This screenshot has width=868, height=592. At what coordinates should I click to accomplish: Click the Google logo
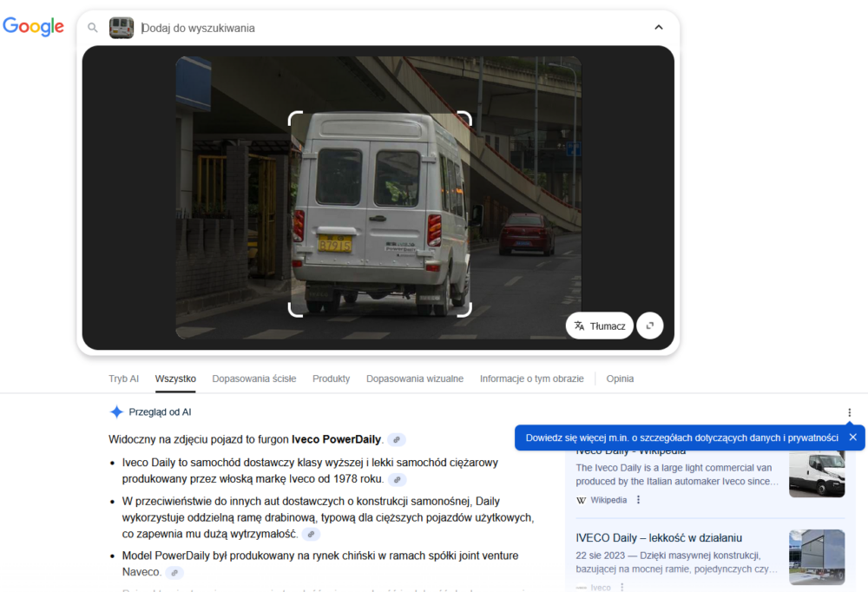(x=33, y=27)
